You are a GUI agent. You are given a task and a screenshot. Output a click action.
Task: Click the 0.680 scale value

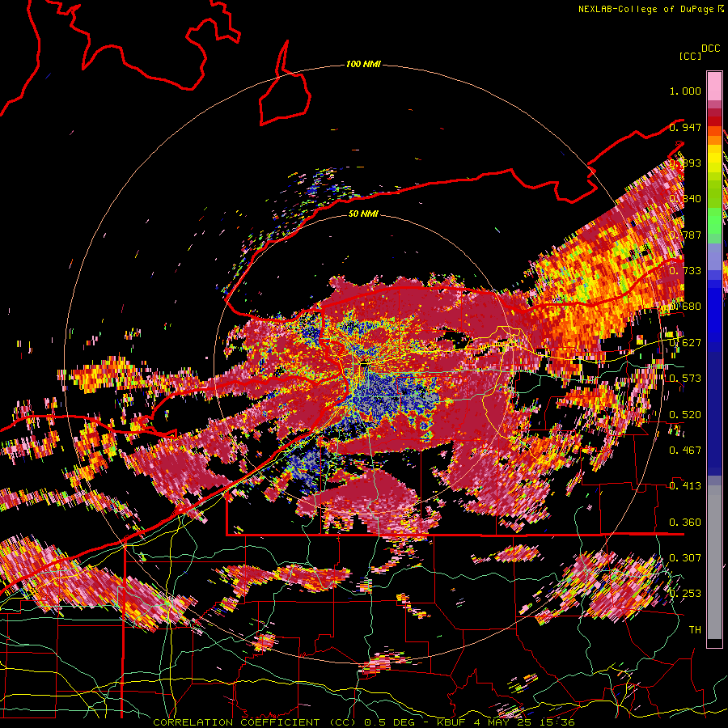click(x=685, y=307)
